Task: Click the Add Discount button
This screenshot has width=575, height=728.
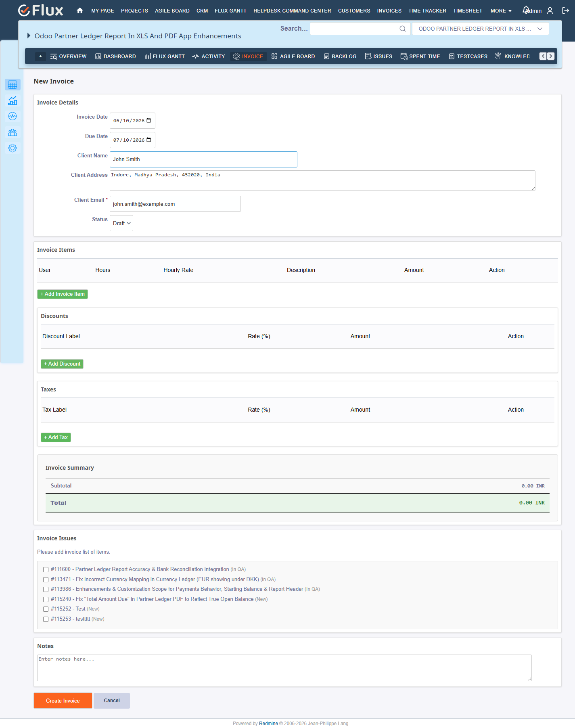Action: pyautogui.click(x=62, y=364)
